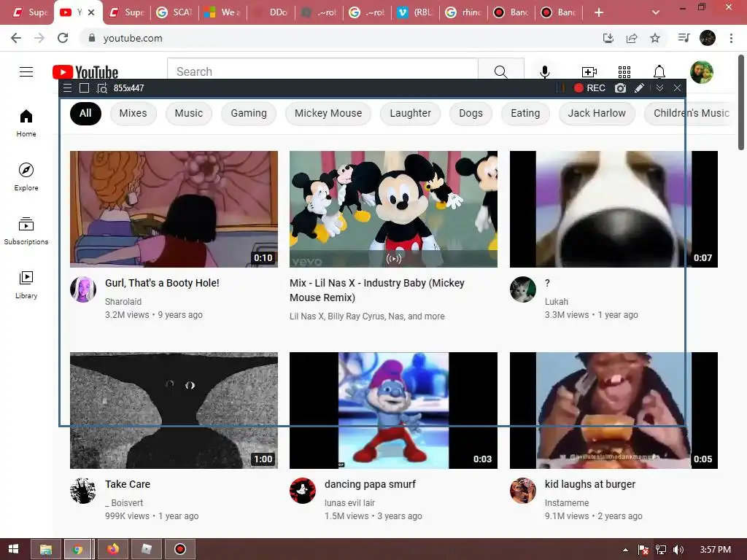The image size is (747, 560).
Task: Open a new browser tab
Action: tap(599, 12)
